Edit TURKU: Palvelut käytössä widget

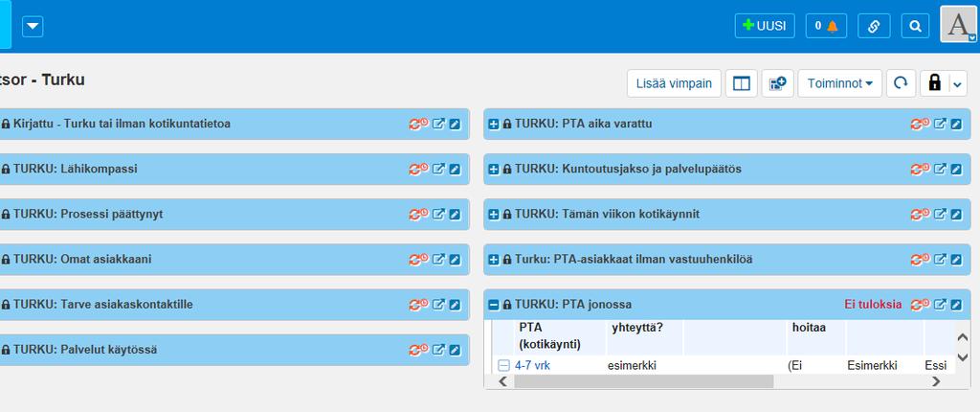(455, 350)
